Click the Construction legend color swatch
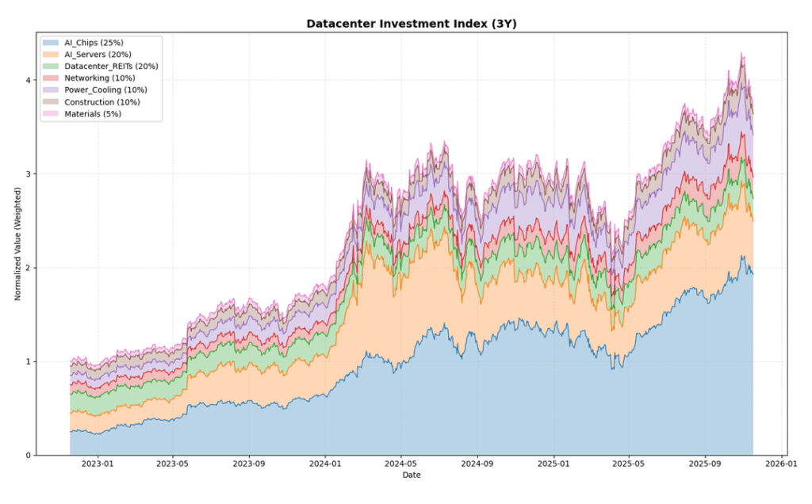Screen dimensions: 812x504 (x=49, y=101)
